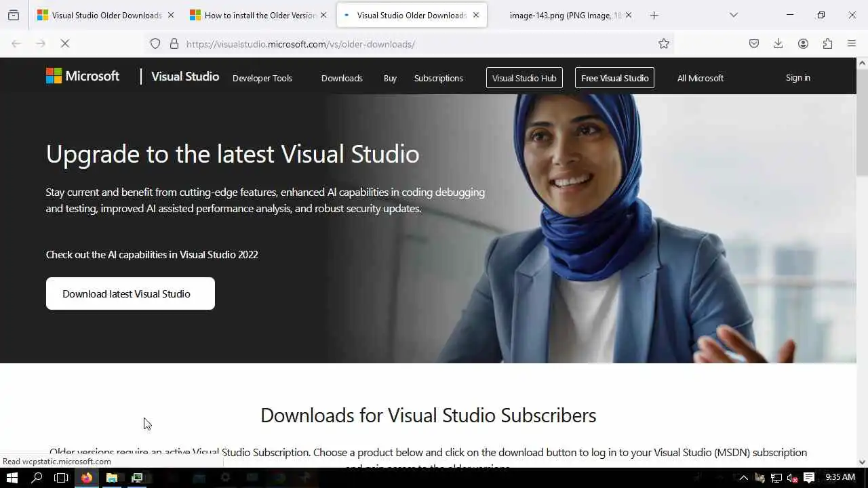
Task: Open Firefox application hamburger menu
Action: 852,43
